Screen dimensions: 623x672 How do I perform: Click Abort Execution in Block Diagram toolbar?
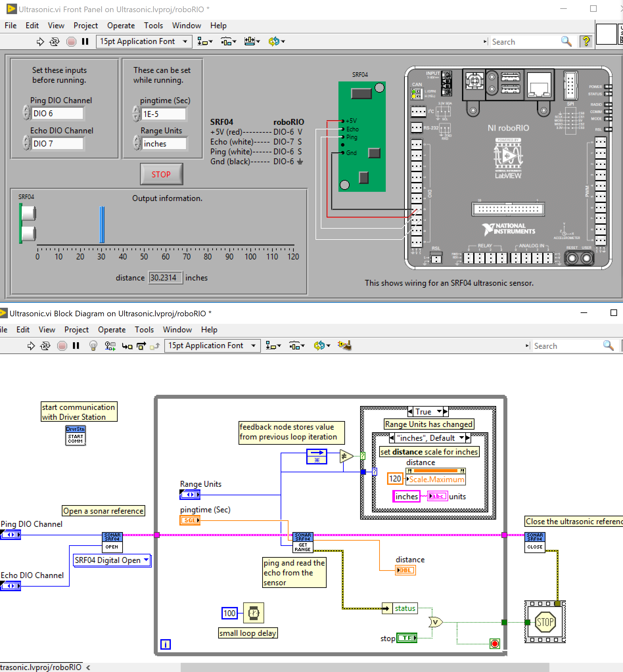[62, 346]
